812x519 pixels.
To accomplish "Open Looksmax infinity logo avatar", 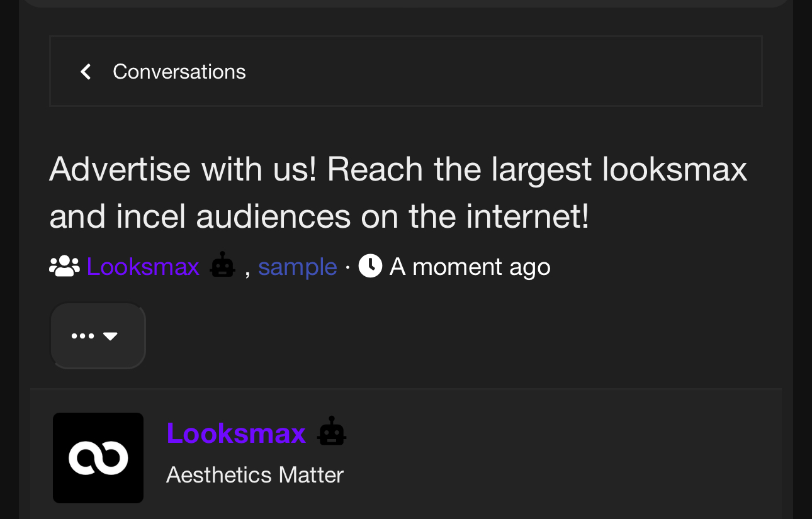I will coord(98,458).
